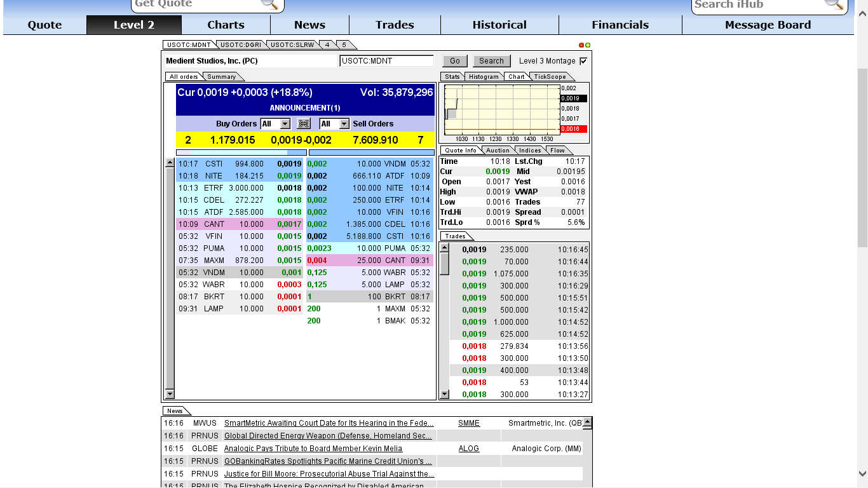Click the red status dot icon
868x488 pixels.
[x=581, y=45]
